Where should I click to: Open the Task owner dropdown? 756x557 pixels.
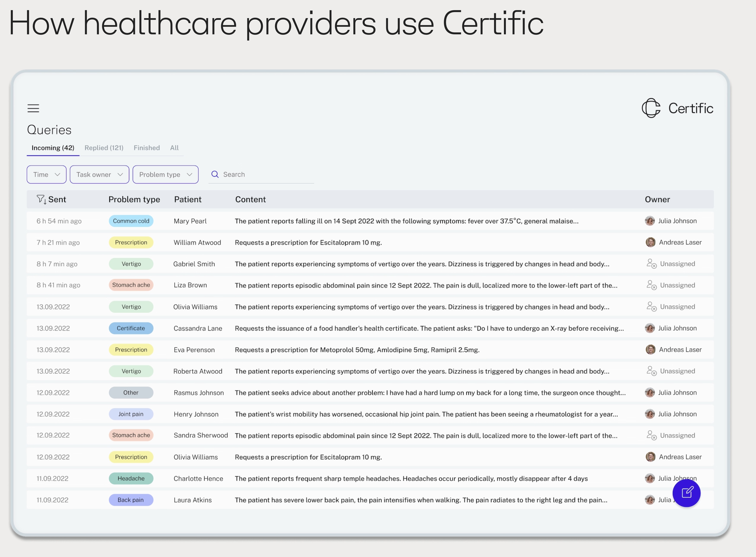(x=99, y=174)
